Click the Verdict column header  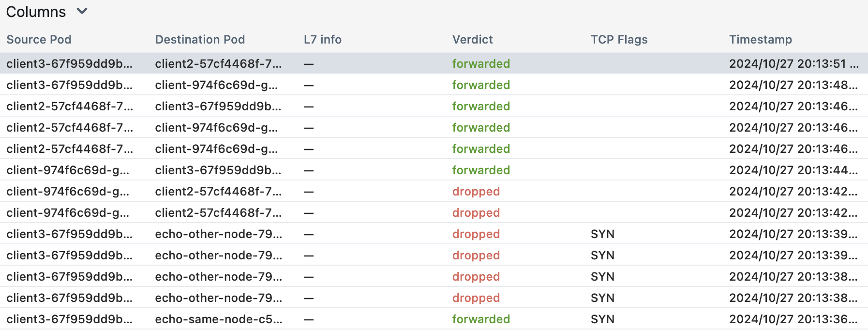point(472,40)
